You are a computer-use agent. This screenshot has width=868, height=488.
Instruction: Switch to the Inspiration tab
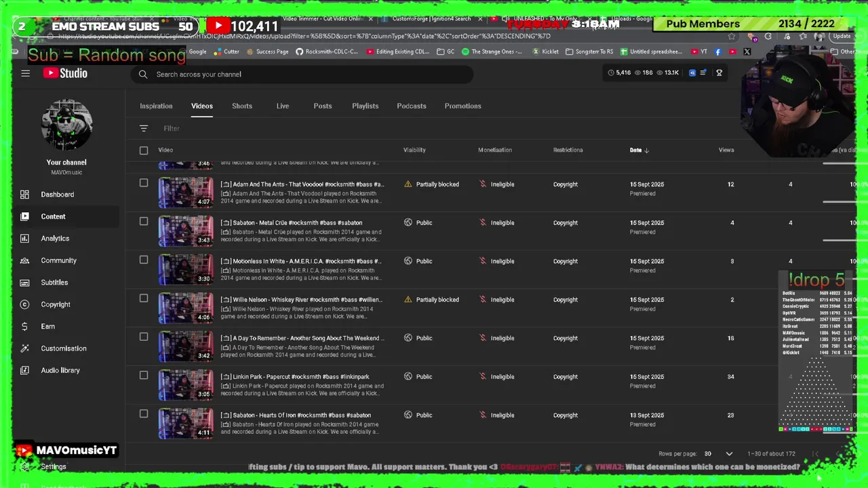(156, 106)
